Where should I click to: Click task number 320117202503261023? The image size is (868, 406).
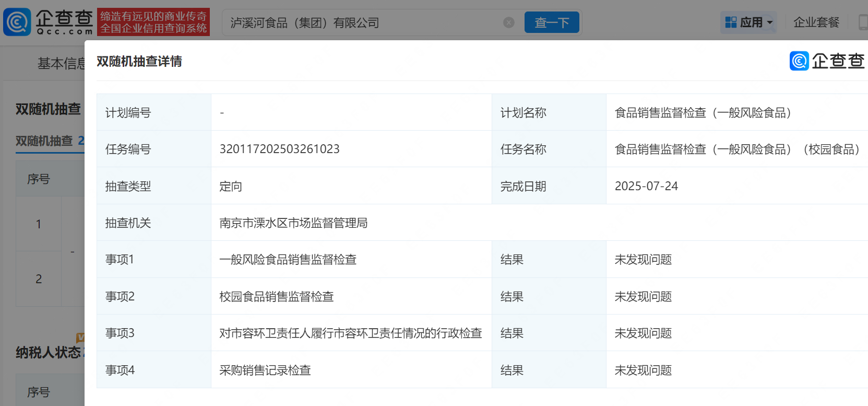tap(279, 149)
